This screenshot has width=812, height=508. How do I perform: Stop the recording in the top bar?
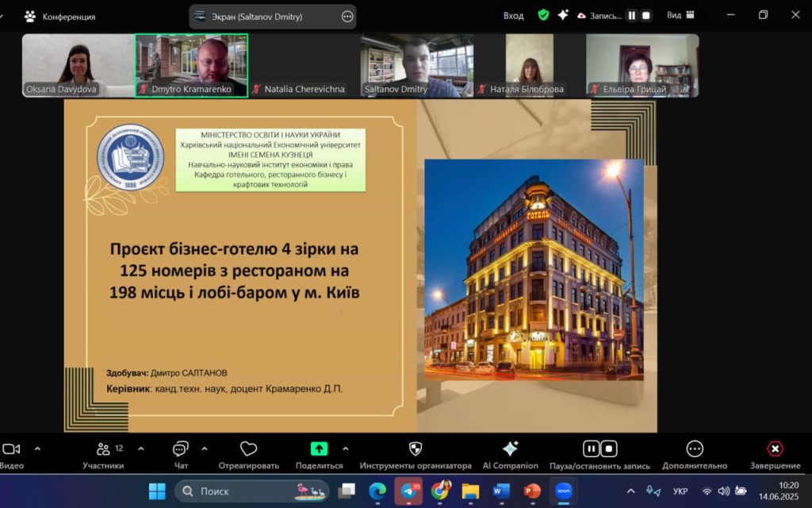(x=646, y=15)
